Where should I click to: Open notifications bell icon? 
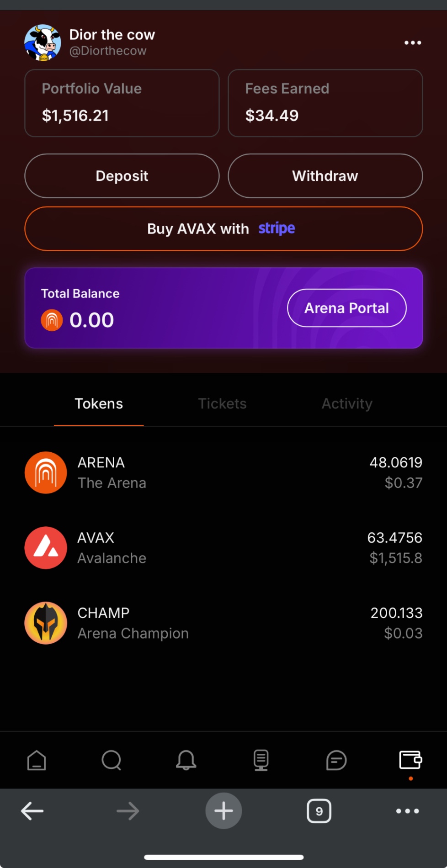tap(186, 761)
